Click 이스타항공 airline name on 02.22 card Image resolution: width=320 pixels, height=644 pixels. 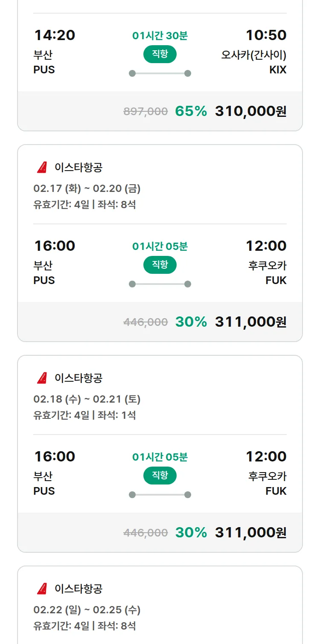79,589
